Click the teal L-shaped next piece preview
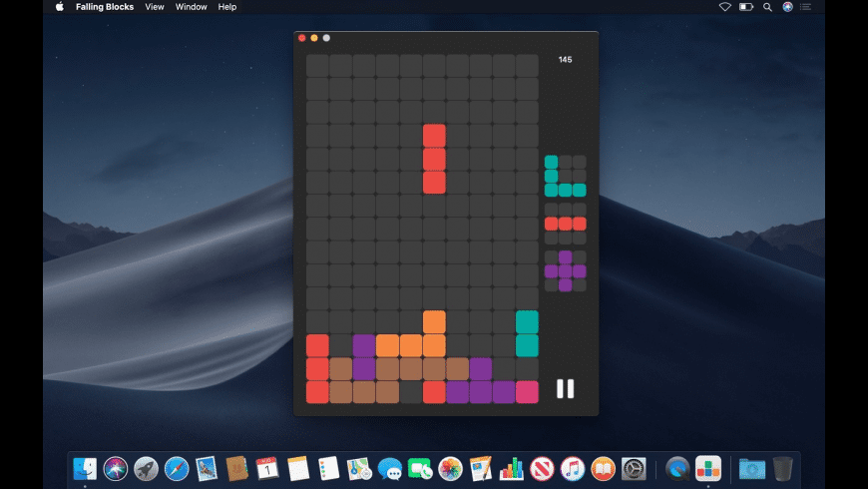868x489 pixels. click(x=565, y=176)
